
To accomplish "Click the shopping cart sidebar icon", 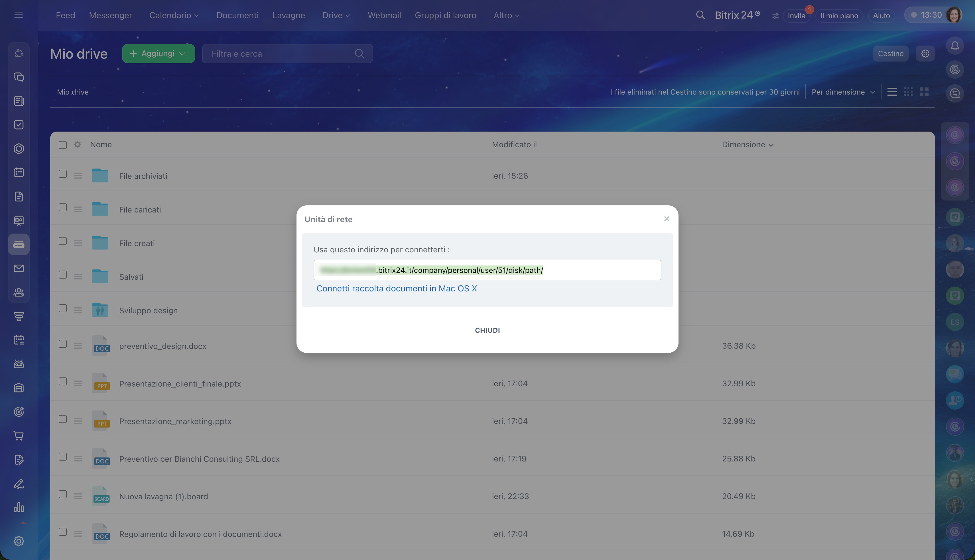I will pyautogui.click(x=19, y=436).
